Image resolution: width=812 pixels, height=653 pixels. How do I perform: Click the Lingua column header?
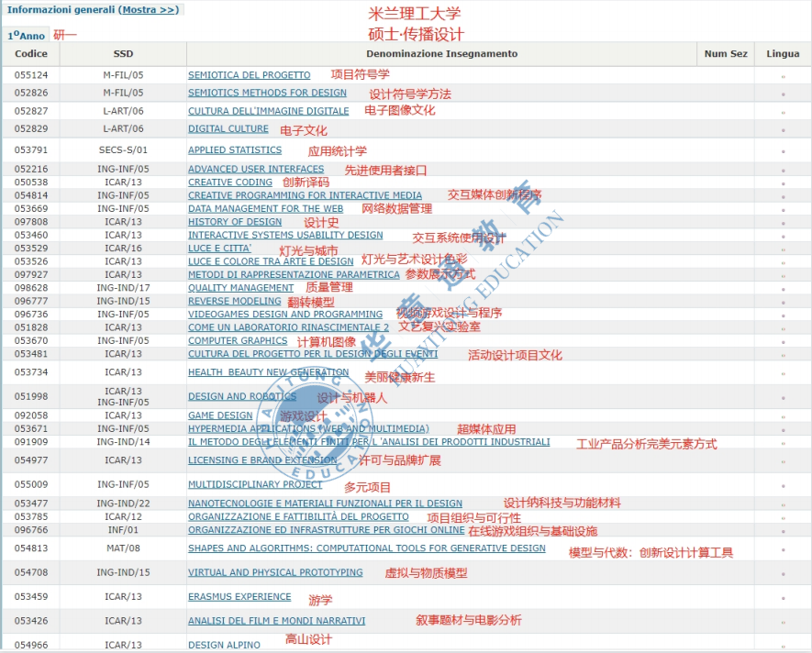(x=783, y=54)
